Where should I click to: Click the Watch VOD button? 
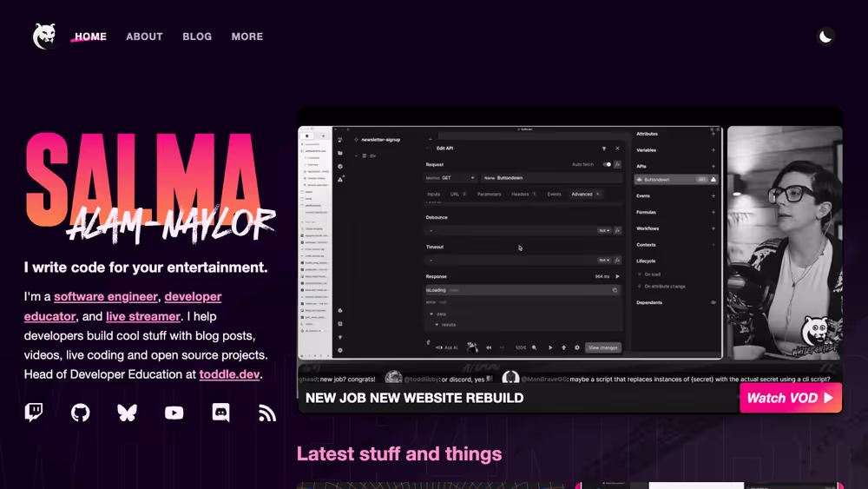791,398
